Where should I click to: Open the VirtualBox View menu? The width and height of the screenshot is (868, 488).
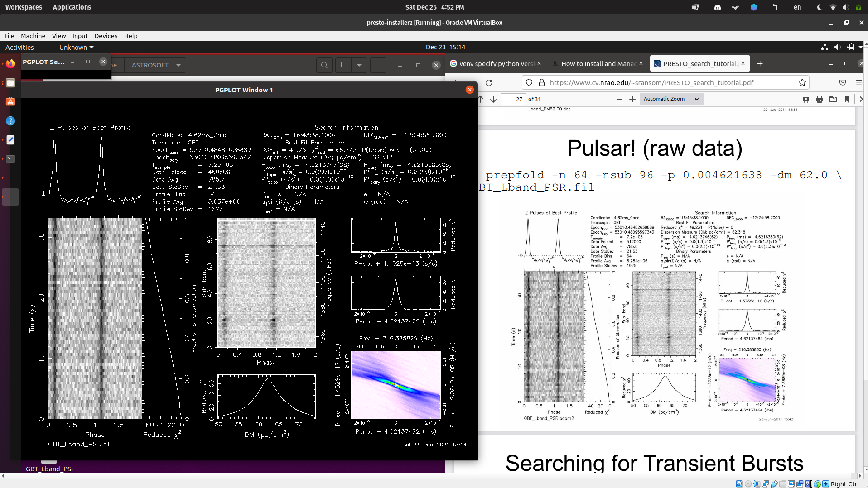pos(59,36)
